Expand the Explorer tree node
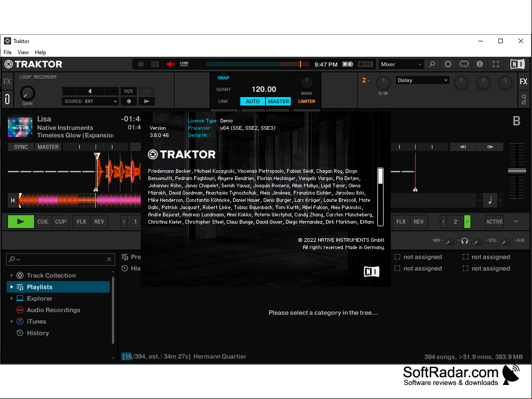 (11, 298)
